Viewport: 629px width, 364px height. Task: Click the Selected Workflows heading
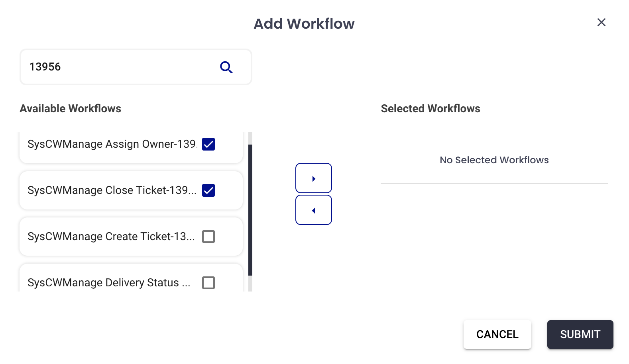click(x=430, y=109)
